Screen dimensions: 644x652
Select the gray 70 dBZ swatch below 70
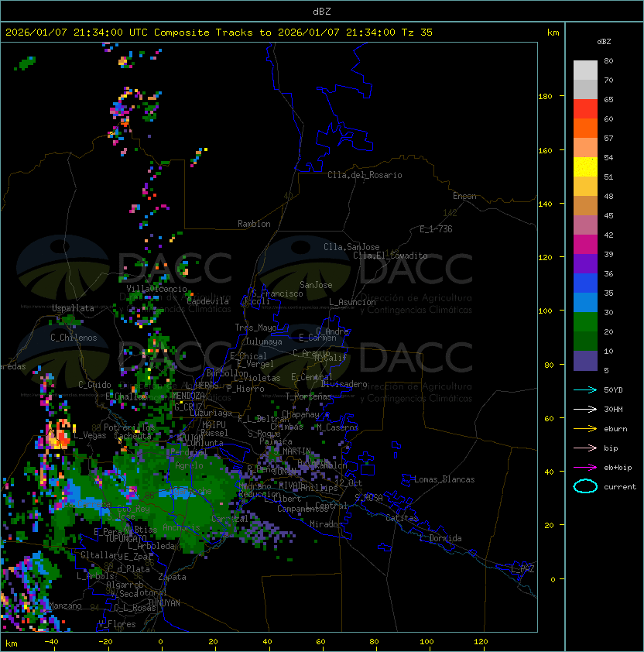point(585,89)
